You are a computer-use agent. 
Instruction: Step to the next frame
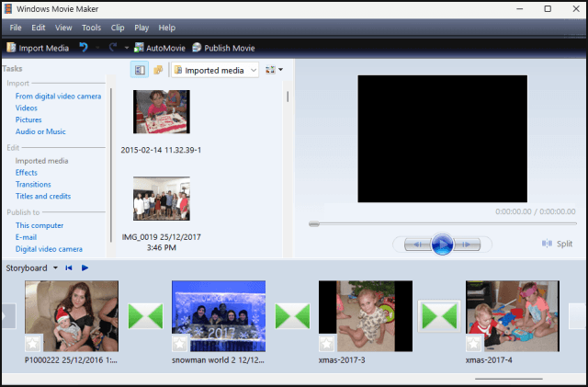click(x=467, y=245)
